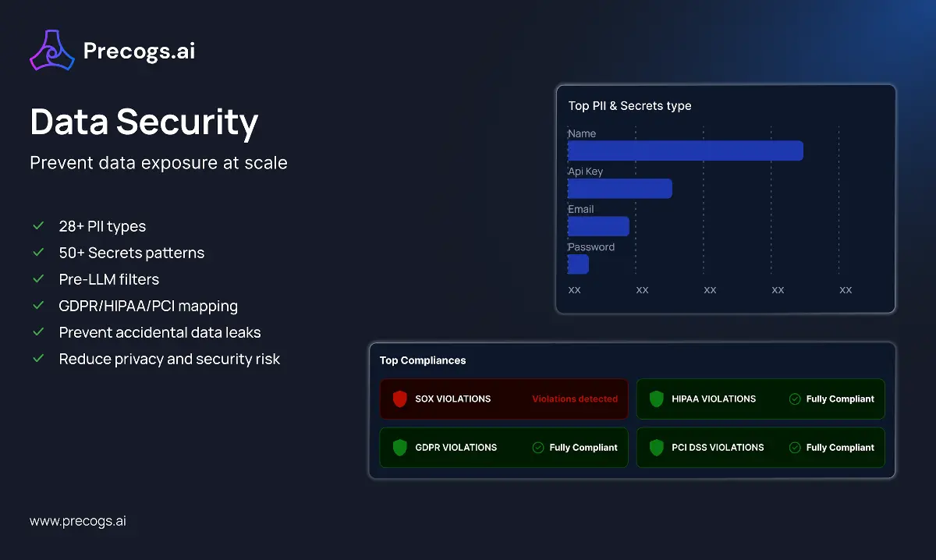The width and height of the screenshot is (936, 560).
Task: Click the Password bar in the chart
Action: tap(578, 264)
